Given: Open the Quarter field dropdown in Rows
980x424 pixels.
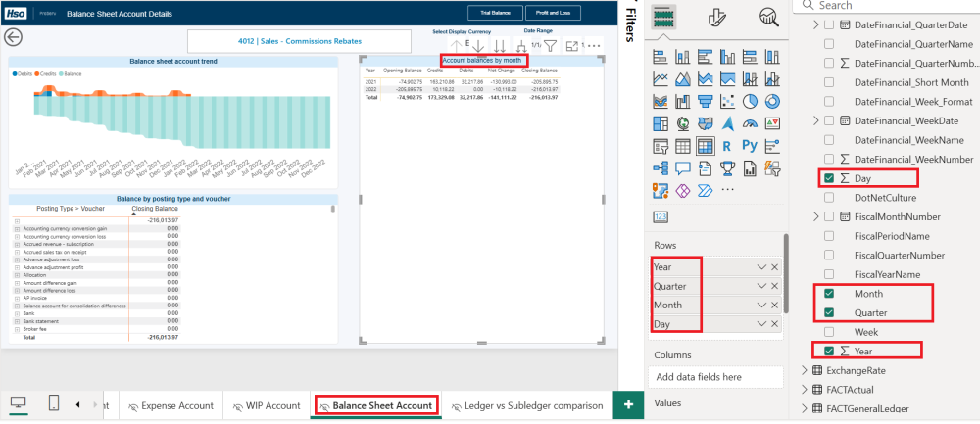Looking at the screenshot, I should pyautogui.click(x=761, y=286).
